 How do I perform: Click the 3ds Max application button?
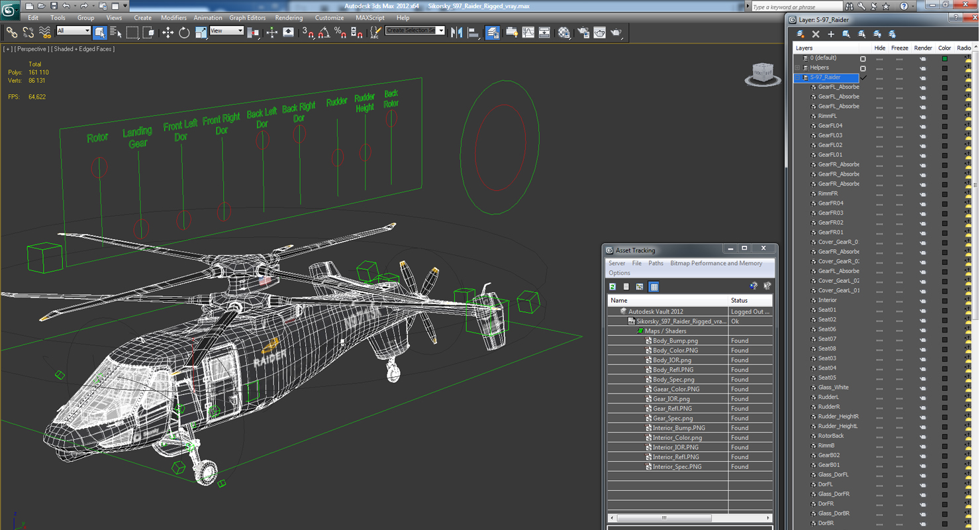[x=9, y=9]
